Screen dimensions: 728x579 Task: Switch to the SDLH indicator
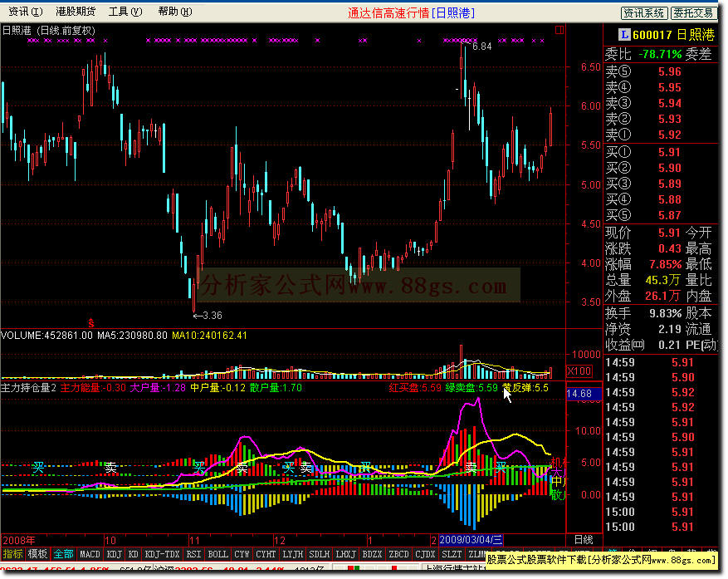click(319, 554)
